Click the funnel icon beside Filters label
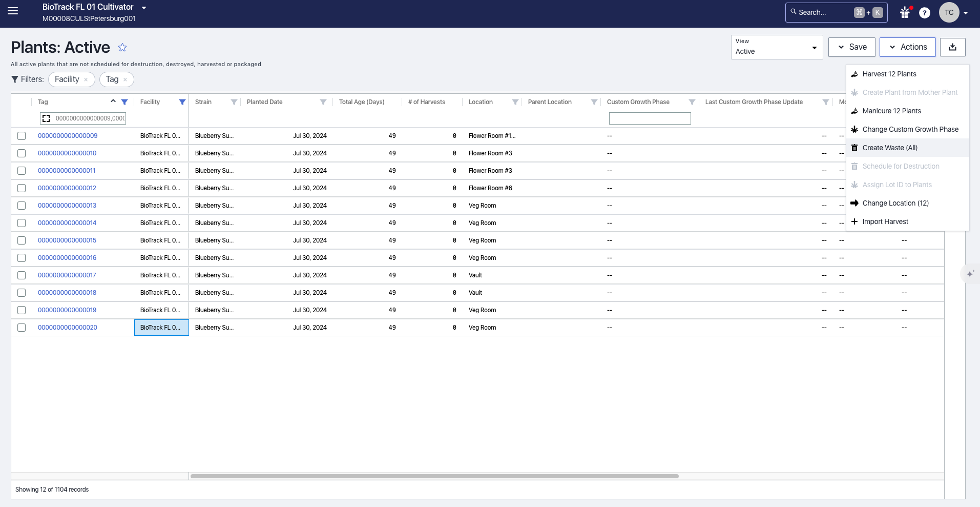Viewport: 980px width, 507px height. 15,79
